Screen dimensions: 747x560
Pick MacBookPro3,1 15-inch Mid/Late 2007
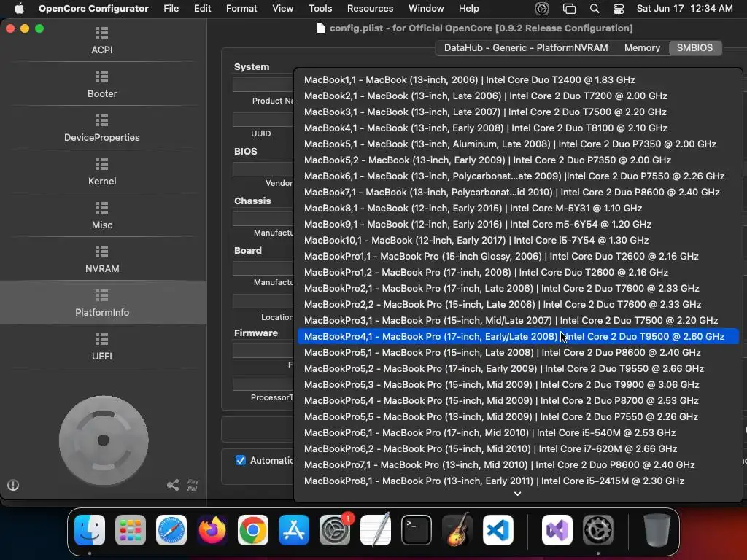pos(518,321)
